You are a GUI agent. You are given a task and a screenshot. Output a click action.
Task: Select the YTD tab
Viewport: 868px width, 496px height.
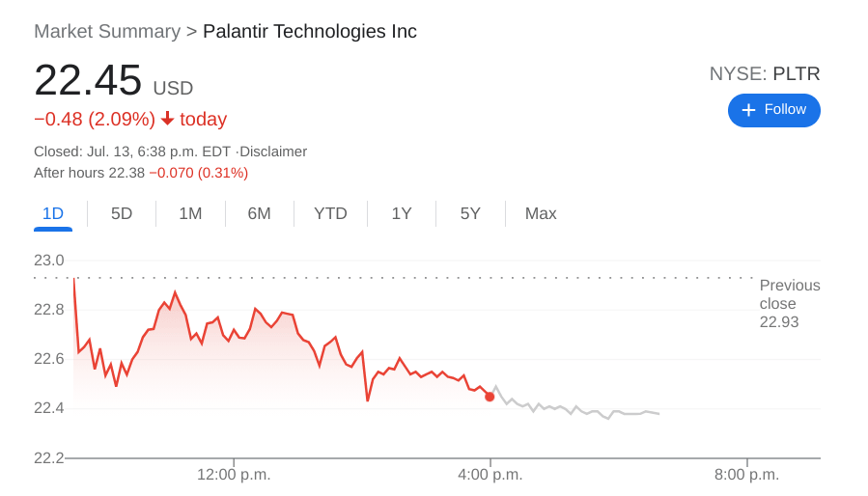[330, 213]
